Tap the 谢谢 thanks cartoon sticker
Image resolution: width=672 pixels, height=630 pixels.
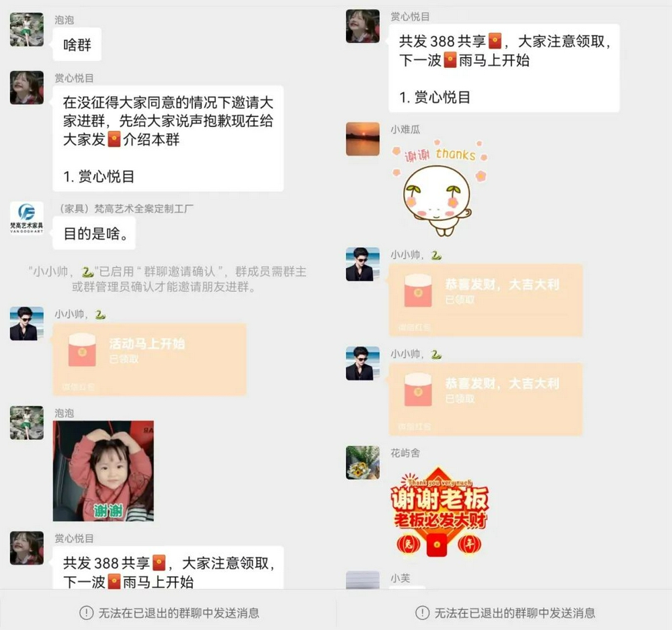tap(439, 187)
